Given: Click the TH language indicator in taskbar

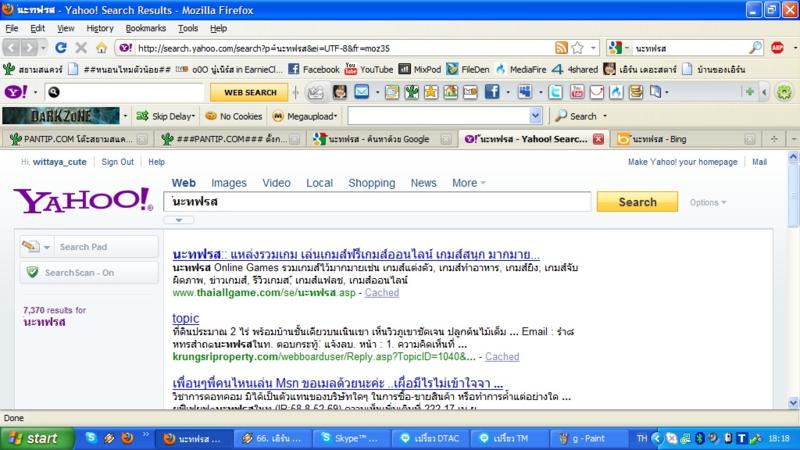Looking at the screenshot, I should coord(641,438).
